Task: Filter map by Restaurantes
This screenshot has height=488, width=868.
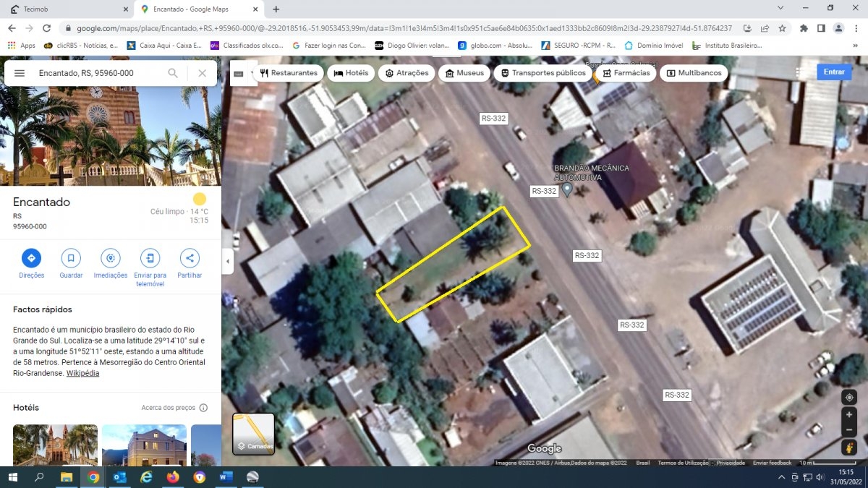Action: point(289,73)
